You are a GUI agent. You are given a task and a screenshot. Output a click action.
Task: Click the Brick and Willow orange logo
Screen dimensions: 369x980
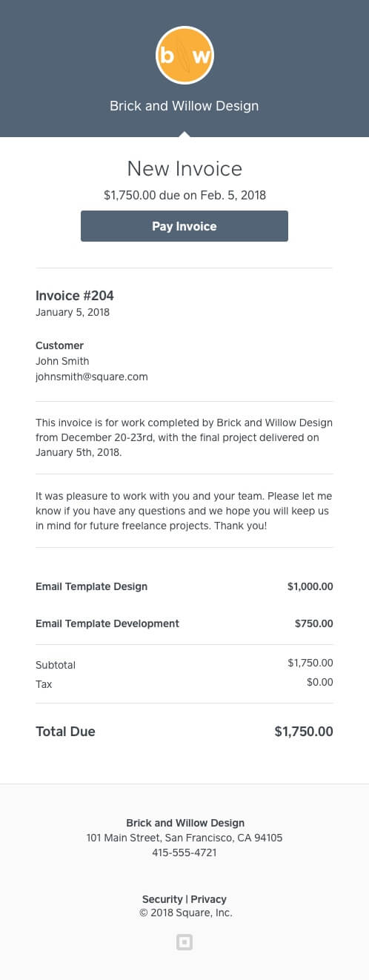pos(184,56)
